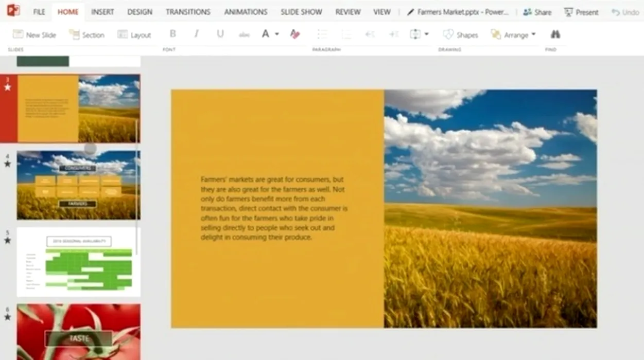The height and width of the screenshot is (360, 644).
Task: Open the TRANSITIONS ribbon tab
Action: 188,12
